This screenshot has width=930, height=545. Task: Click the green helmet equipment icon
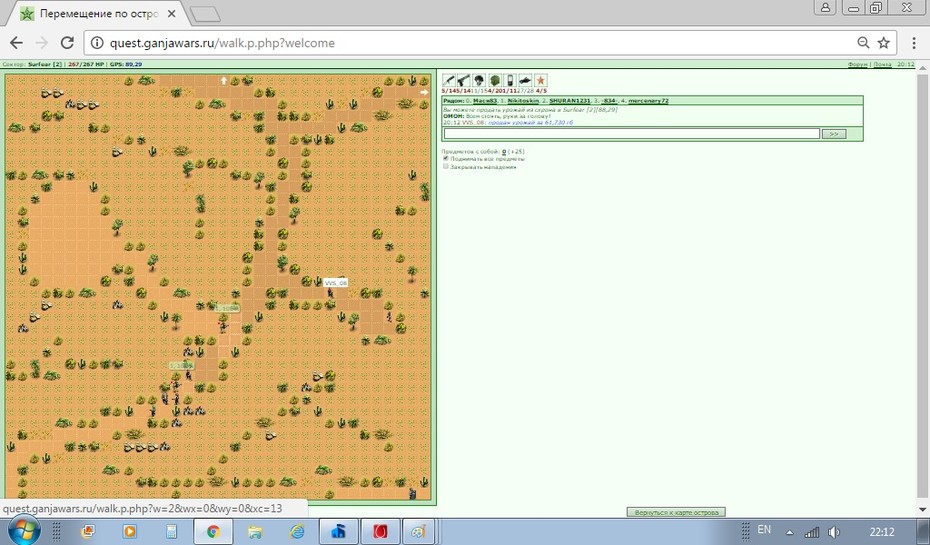point(495,80)
